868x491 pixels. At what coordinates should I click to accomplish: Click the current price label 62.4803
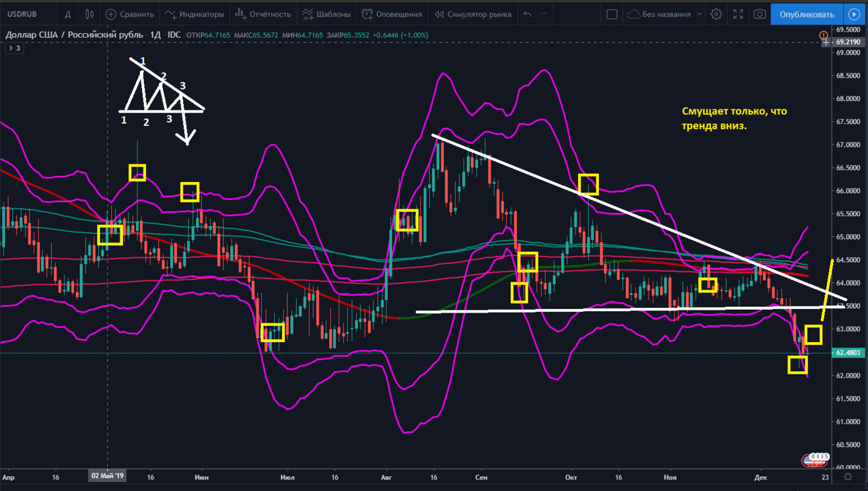point(848,352)
